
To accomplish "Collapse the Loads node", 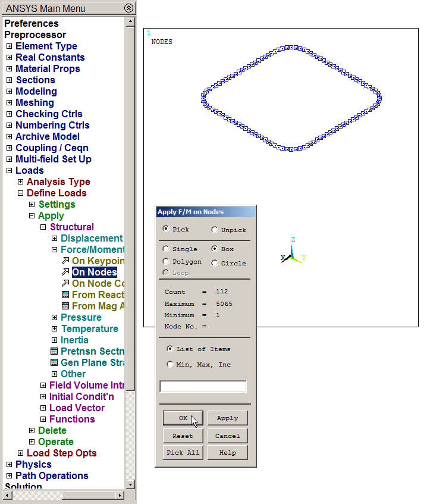I will [x=10, y=170].
